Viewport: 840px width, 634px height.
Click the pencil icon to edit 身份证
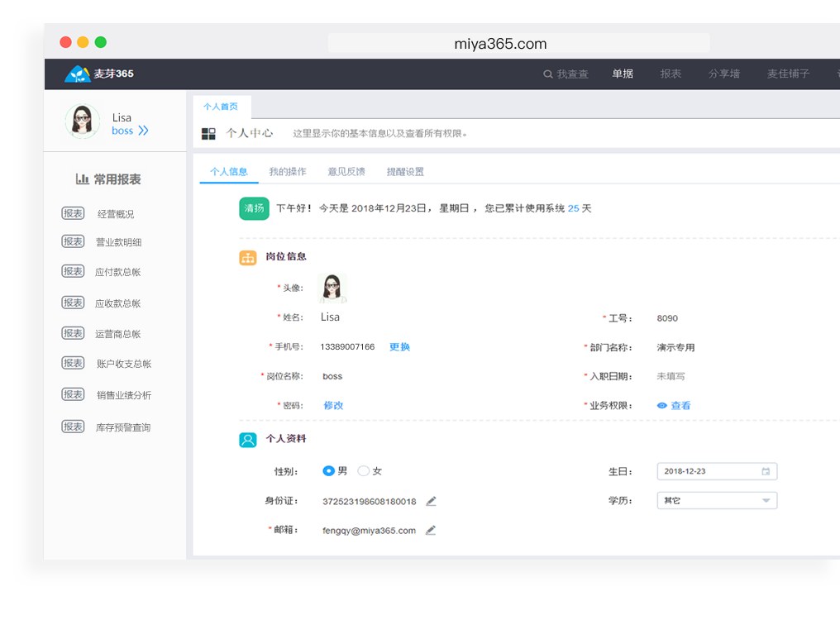[x=432, y=501]
